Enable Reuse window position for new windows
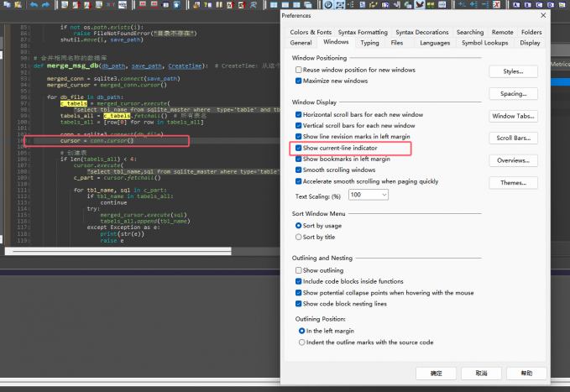This screenshot has height=392, width=570. pos(299,70)
